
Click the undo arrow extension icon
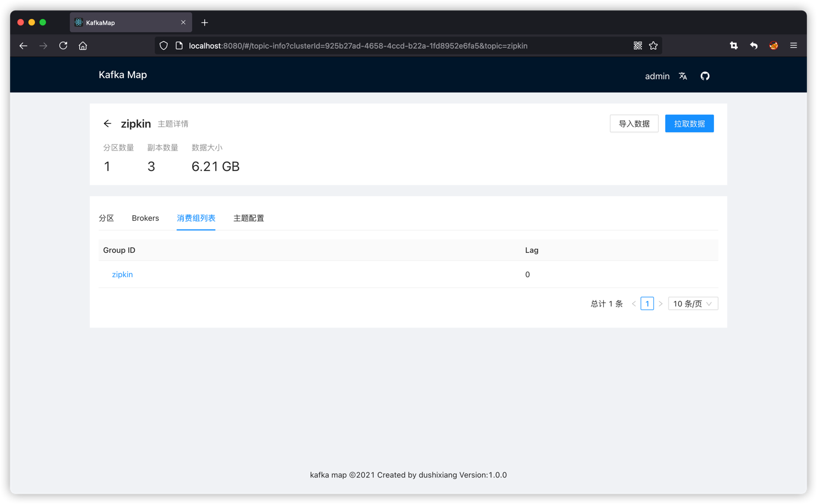click(x=754, y=46)
